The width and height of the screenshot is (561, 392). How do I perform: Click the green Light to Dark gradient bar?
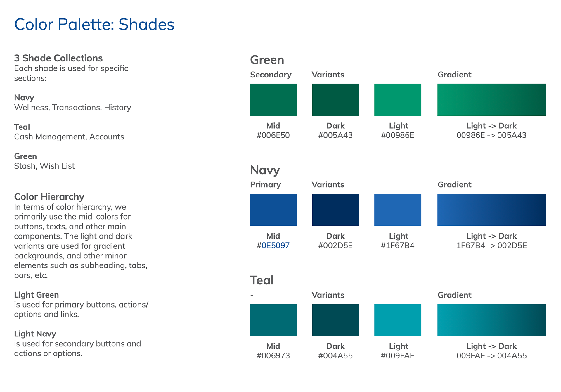pyautogui.click(x=491, y=100)
